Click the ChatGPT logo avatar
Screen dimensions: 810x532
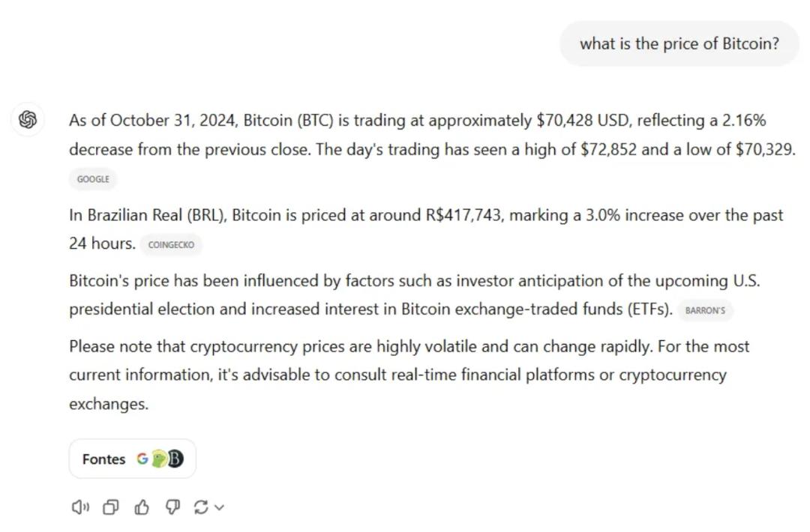28,120
